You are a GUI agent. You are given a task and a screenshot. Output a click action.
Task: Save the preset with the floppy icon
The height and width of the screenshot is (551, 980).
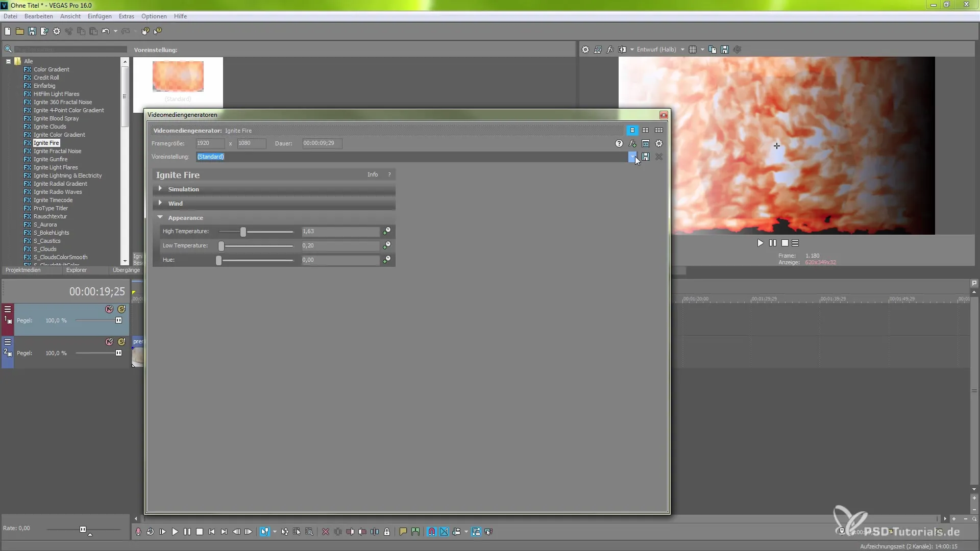pyautogui.click(x=646, y=157)
